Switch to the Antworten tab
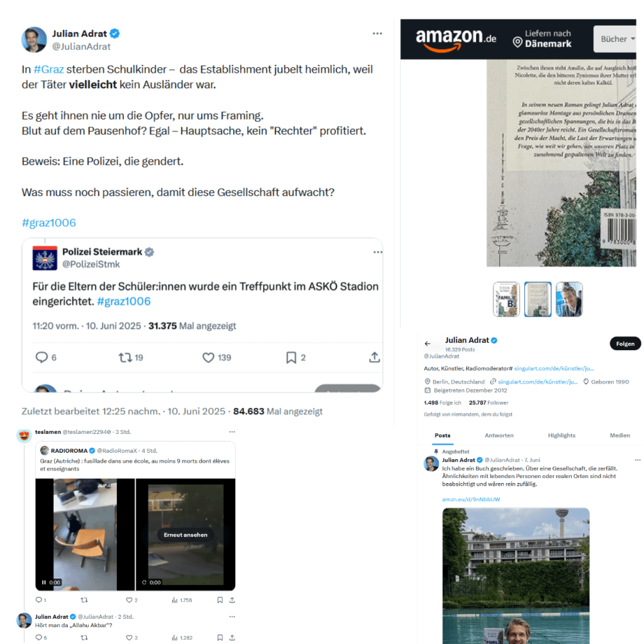The image size is (644, 644). (499, 435)
